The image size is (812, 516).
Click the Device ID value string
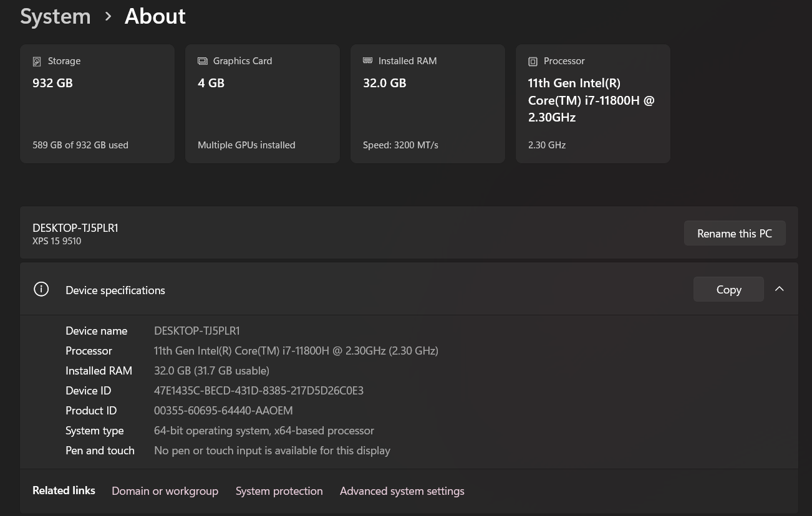coord(258,391)
